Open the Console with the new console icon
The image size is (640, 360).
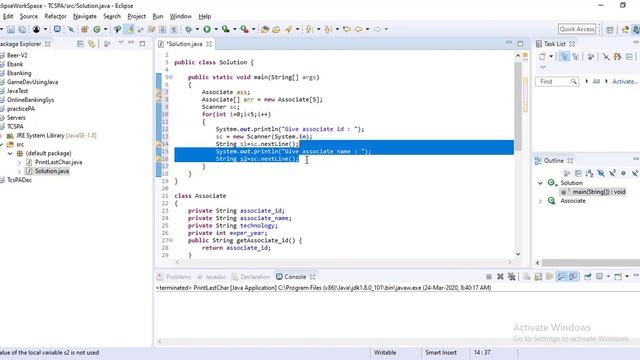tap(618, 277)
